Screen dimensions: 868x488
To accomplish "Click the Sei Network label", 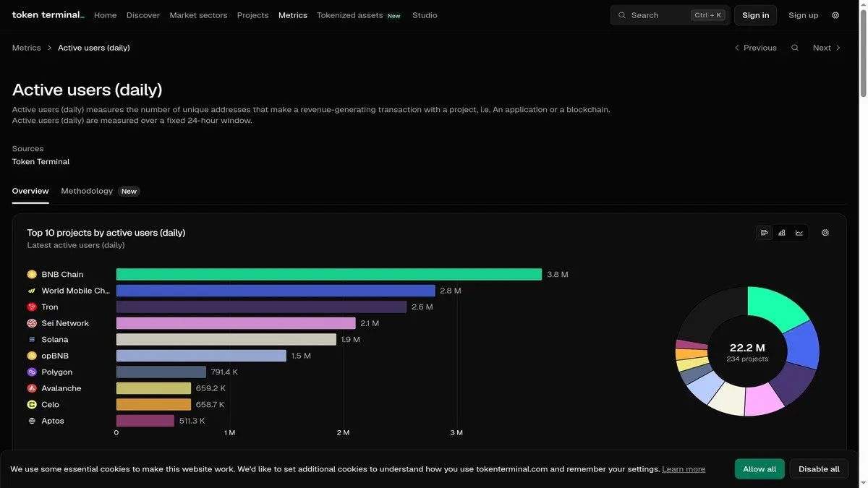I will (x=65, y=323).
